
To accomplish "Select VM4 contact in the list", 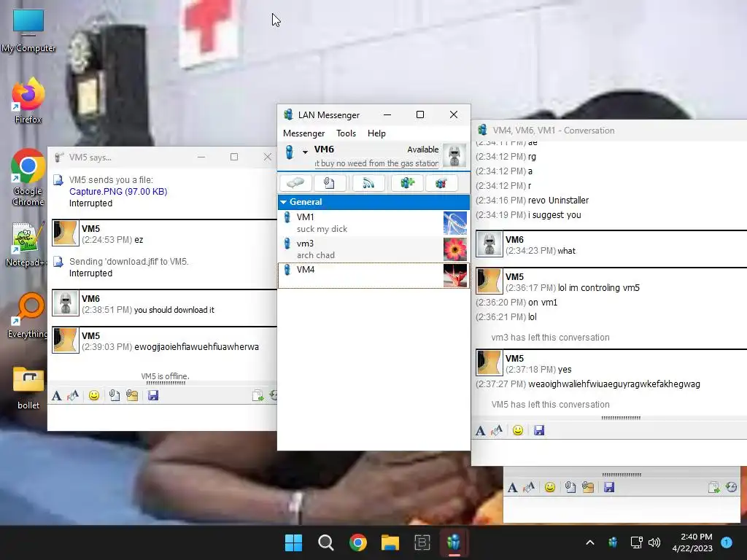I will pos(373,275).
